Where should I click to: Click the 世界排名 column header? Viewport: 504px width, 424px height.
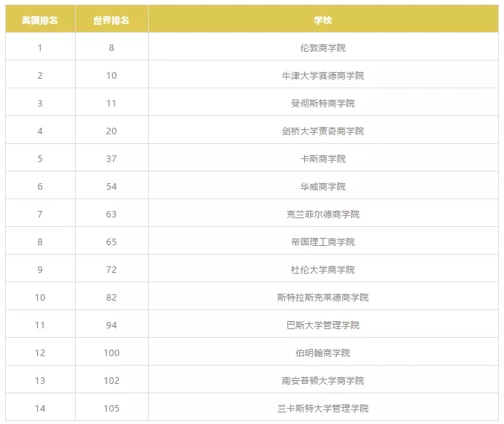(112, 20)
